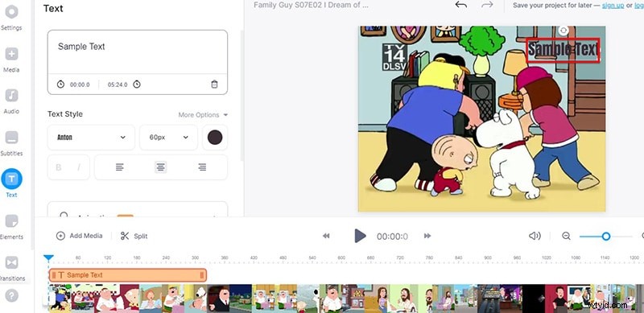Select the Sample Text overlay on video

point(563,50)
